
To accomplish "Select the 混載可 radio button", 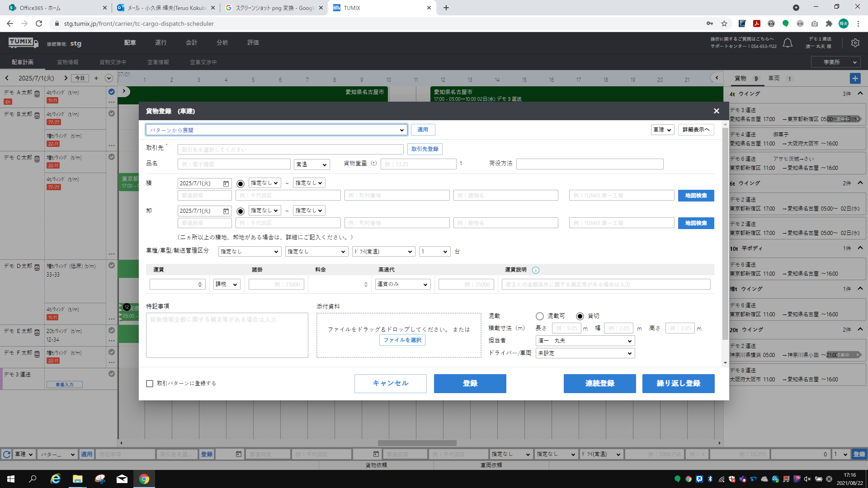I will pyautogui.click(x=540, y=316).
